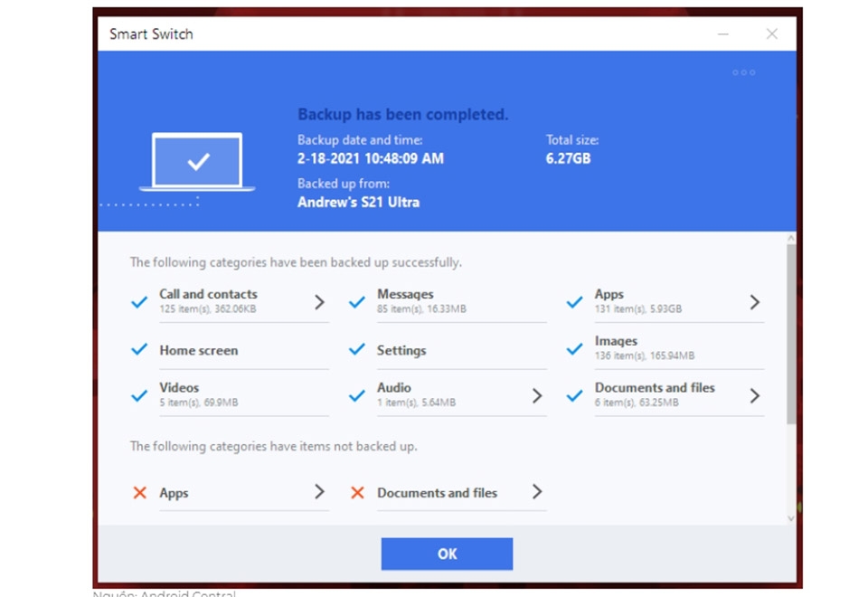Click the backup date 2-18-2021 10:48:09 AM
Image resolution: width=868 pixels, height=597 pixels.
(371, 158)
